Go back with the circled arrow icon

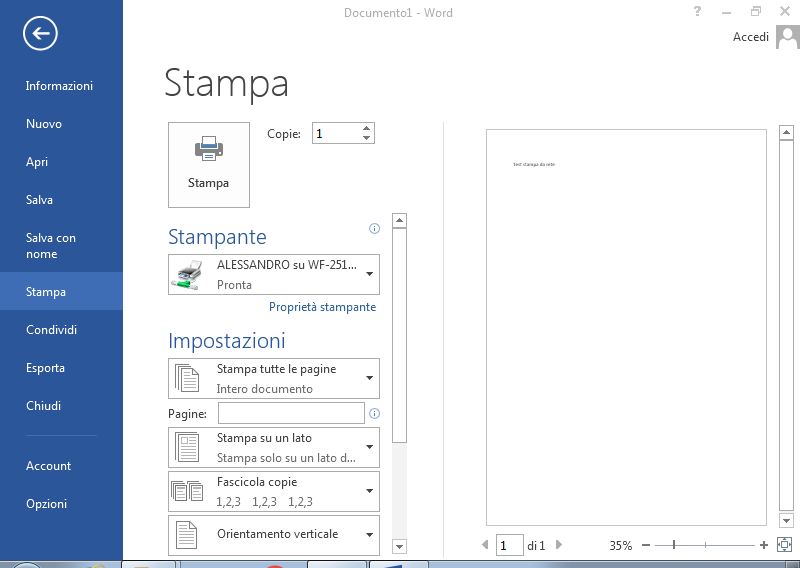click(40, 34)
